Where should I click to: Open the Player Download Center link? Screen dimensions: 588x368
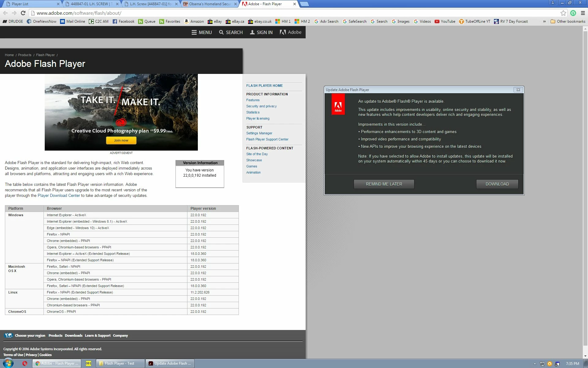pyautogui.click(x=58, y=196)
